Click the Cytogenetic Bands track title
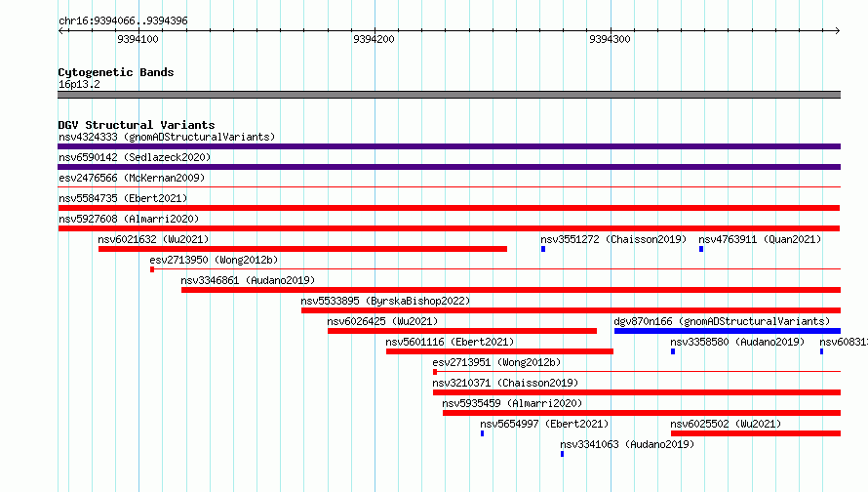This screenshot has height=492, width=868. [116, 72]
